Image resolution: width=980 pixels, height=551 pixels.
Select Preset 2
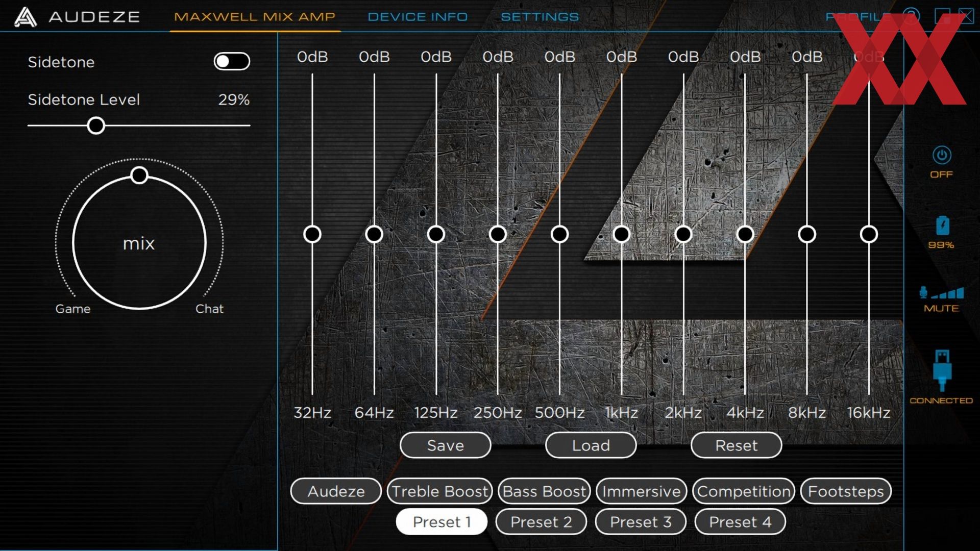[541, 522]
